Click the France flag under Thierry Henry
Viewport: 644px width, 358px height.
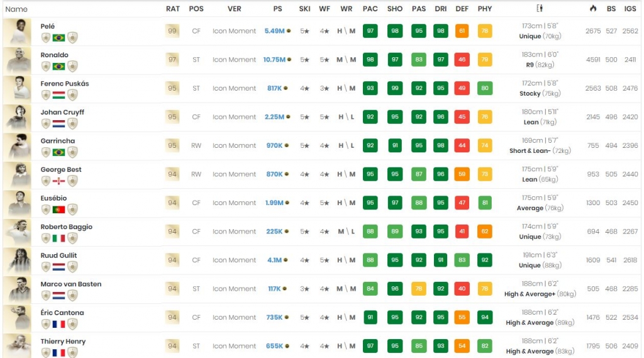click(58, 353)
